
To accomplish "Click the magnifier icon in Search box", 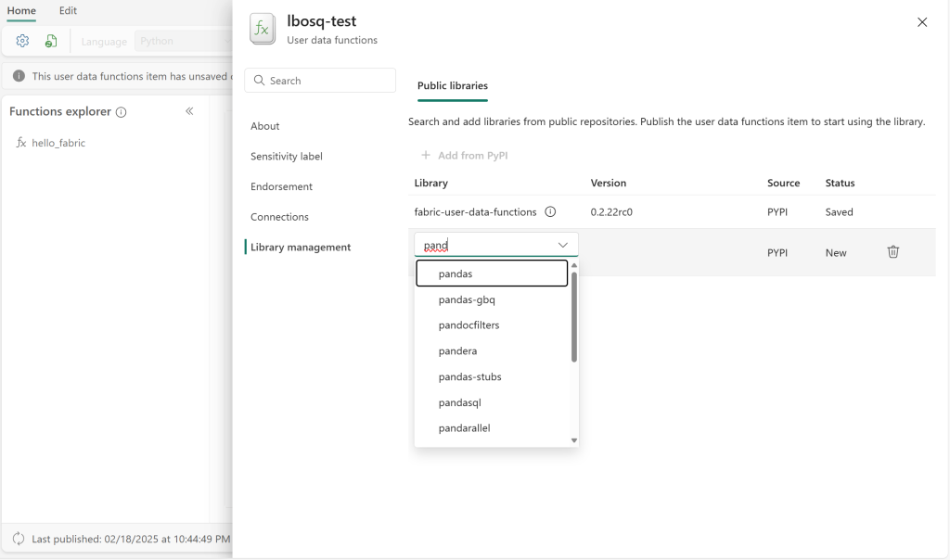I will coord(260,81).
